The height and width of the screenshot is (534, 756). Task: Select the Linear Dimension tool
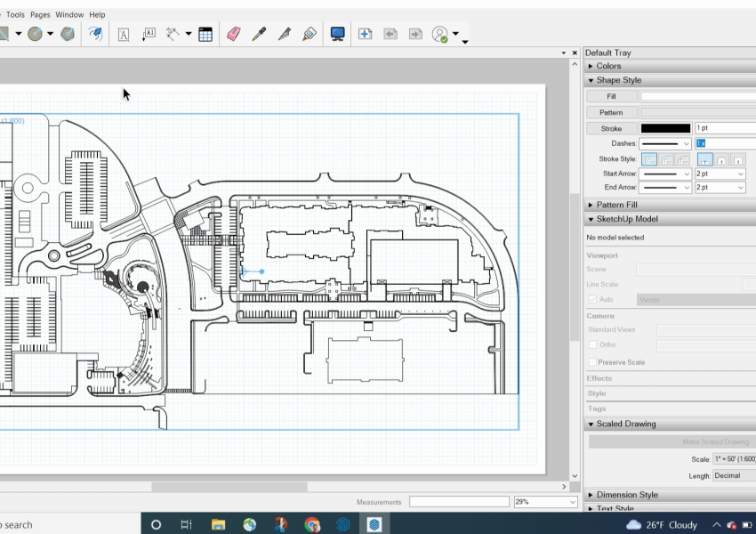173,34
